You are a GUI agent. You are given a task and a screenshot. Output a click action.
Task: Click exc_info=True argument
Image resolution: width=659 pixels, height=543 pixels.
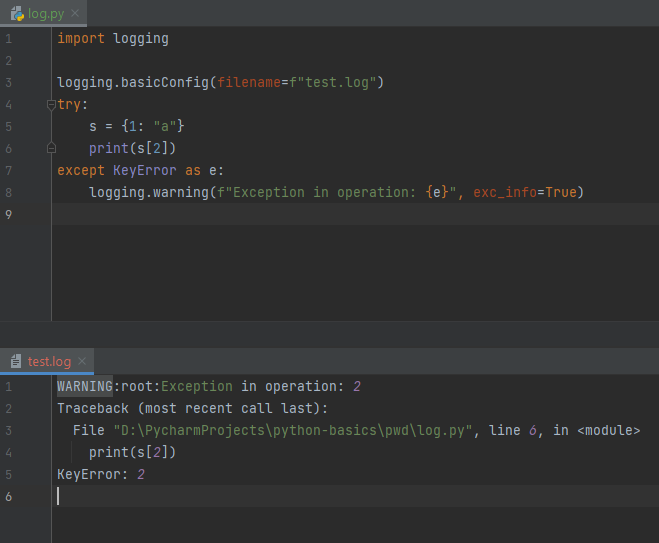tap(525, 192)
